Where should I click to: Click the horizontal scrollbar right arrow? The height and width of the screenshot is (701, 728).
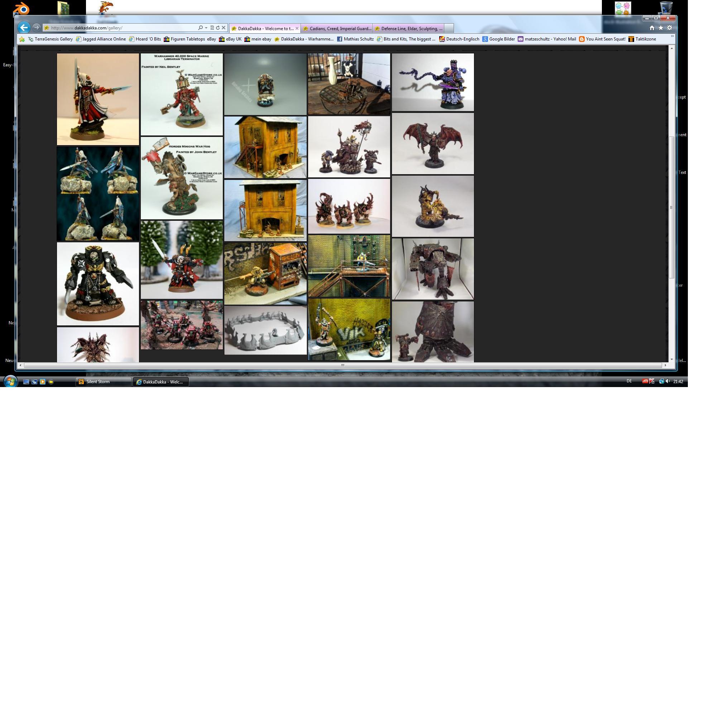pyautogui.click(x=665, y=365)
